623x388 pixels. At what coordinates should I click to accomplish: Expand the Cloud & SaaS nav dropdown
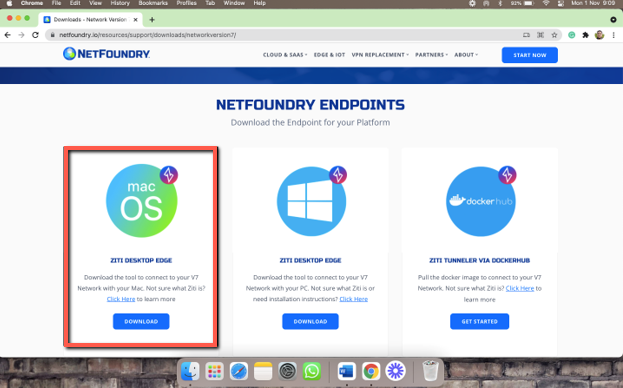click(285, 55)
